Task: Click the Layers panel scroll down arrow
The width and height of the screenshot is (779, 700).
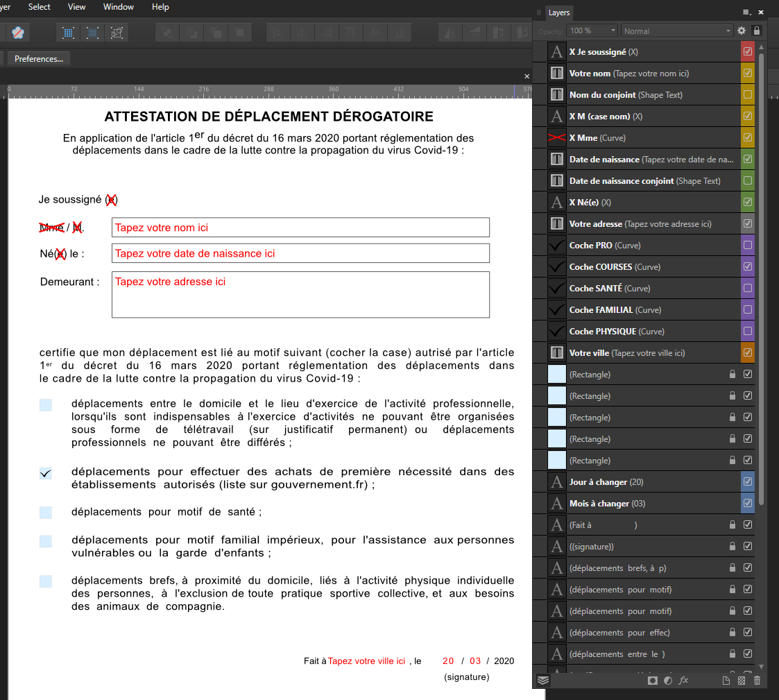Action: point(761,667)
